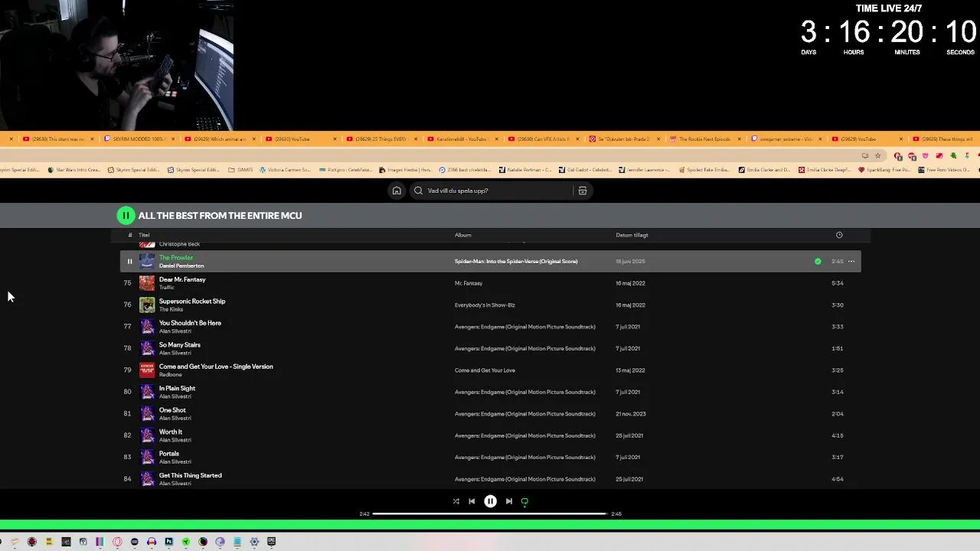Select the track 'Get This Thing Started'

coord(191,475)
